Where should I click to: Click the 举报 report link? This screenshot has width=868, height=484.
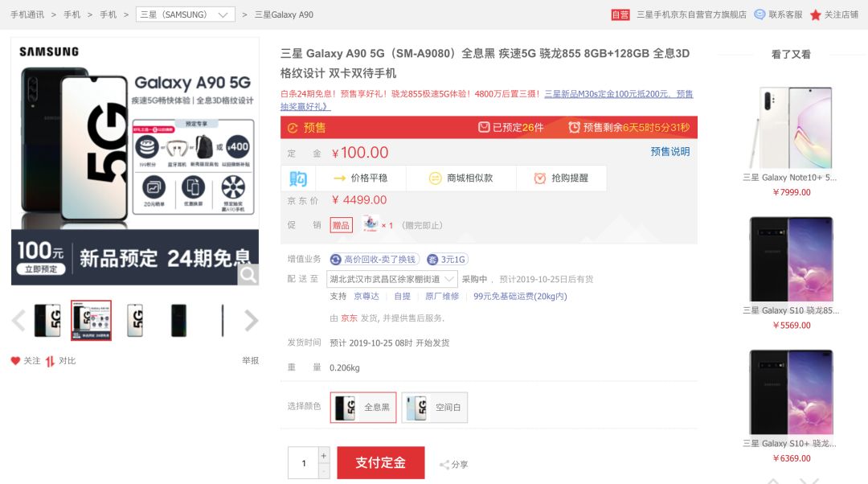coord(250,360)
